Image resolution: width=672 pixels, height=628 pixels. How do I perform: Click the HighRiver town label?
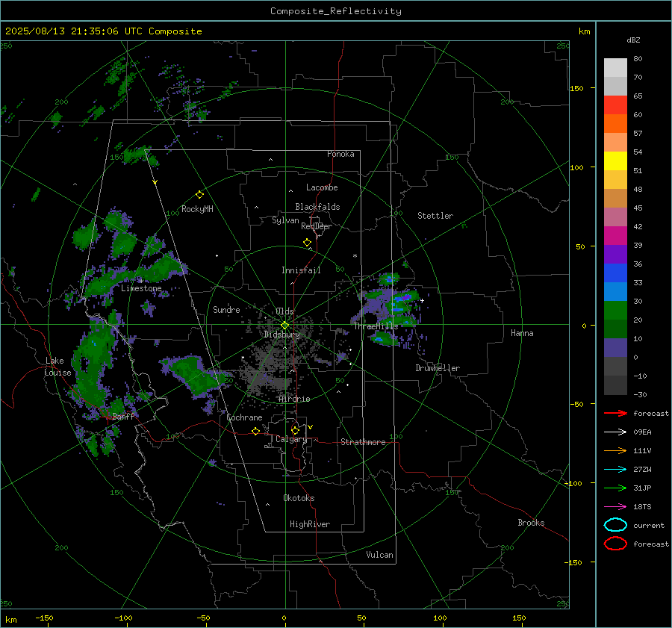(310, 524)
